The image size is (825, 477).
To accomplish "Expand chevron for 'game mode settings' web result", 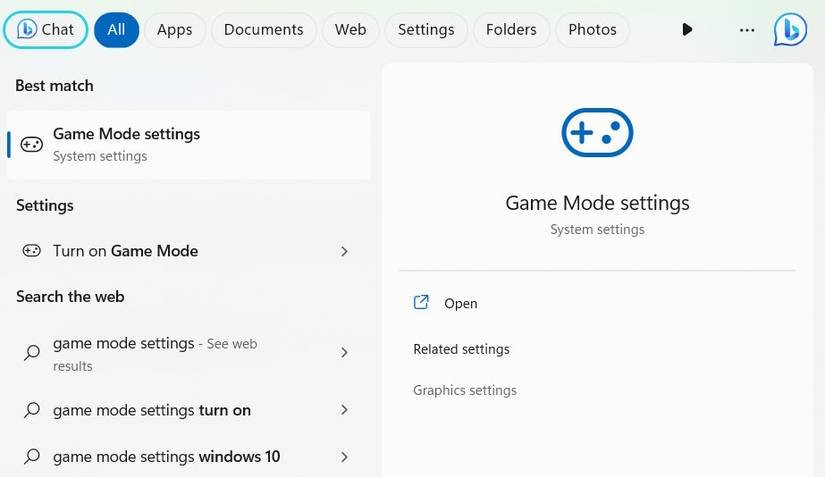I will [344, 352].
